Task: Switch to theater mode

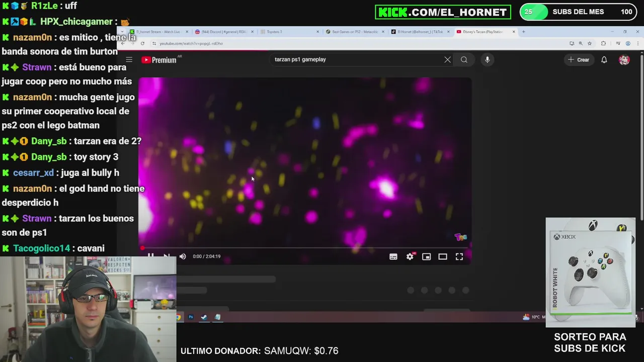Action: point(443,256)
